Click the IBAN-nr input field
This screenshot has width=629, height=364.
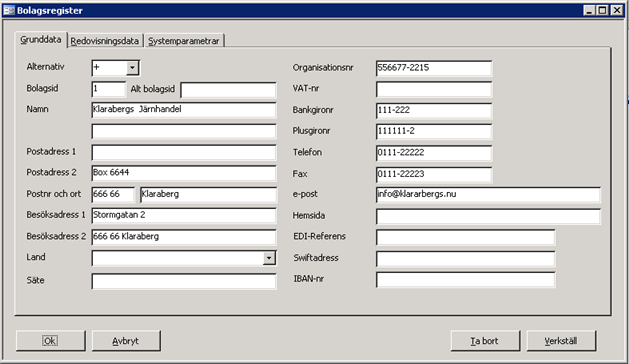(466, 280)
